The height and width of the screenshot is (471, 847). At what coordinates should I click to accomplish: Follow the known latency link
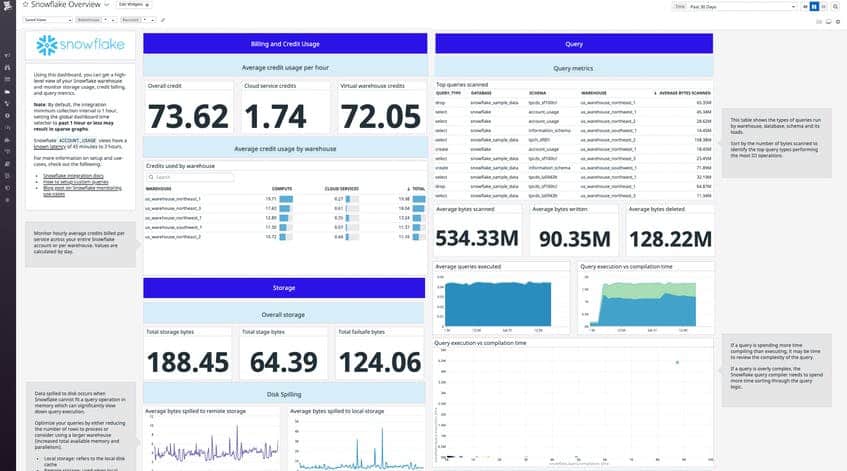pyautogui.click(x=50, y=146)
